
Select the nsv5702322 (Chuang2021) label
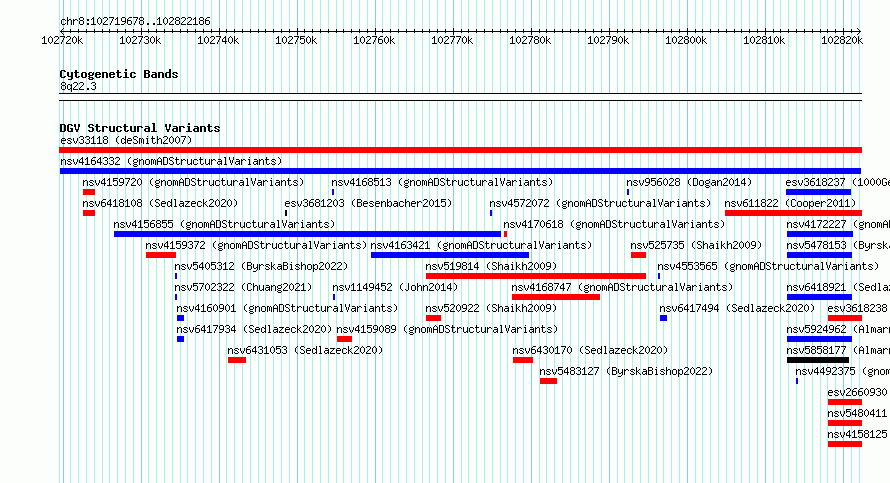(x=244, y=287)
